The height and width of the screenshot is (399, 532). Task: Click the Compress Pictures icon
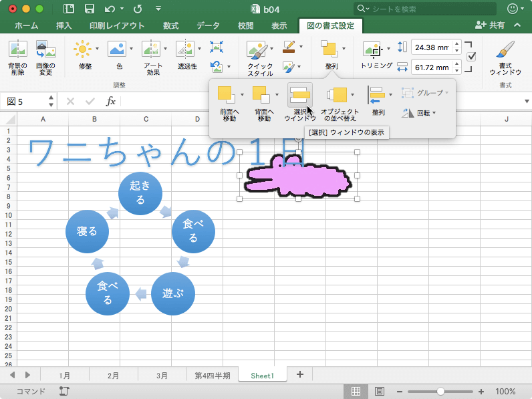pos(217,47)
